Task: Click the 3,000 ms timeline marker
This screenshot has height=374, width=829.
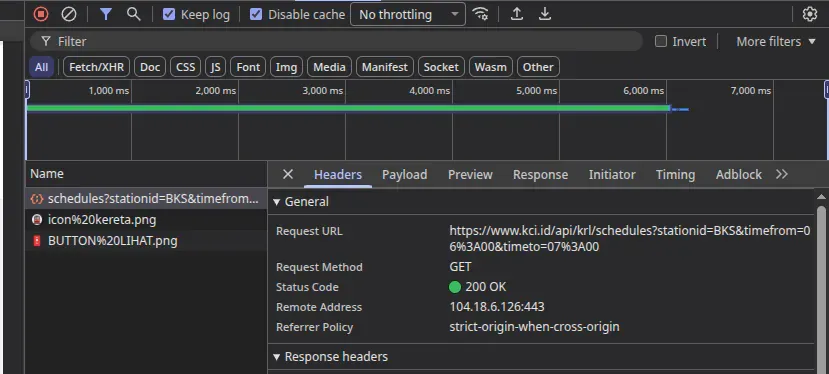Action: click(323, 91)
